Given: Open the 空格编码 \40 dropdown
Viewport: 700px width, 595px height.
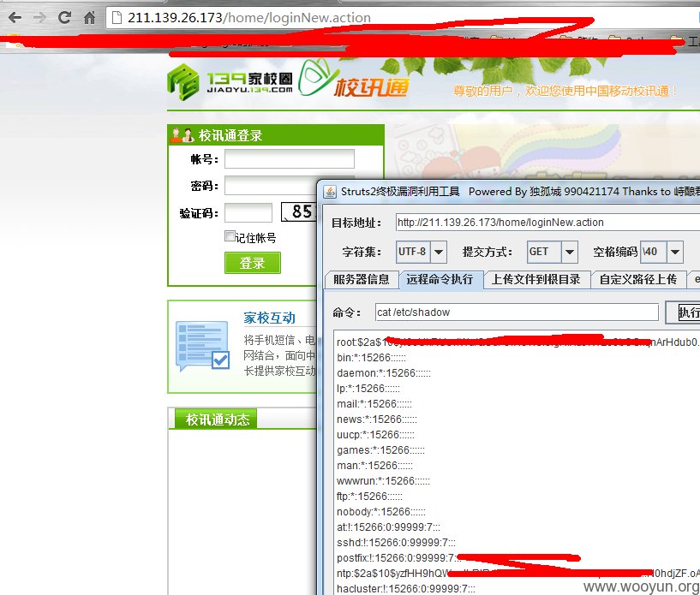Looking at the screenshot, I should click(661, 252).
